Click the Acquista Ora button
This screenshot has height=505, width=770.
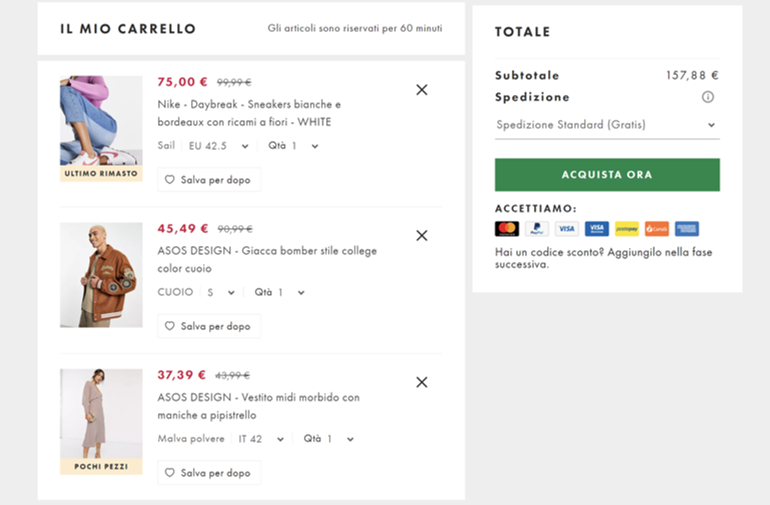(x=607, y=175)
